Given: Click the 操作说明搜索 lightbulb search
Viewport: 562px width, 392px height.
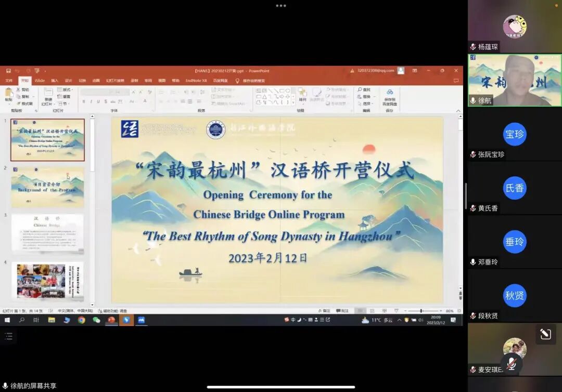Looking at the screenshot, I should (250, 81).
